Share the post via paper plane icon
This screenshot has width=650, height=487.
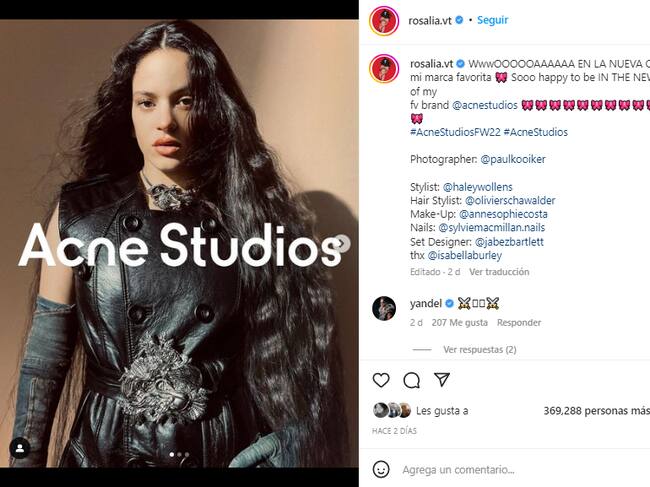tap(441, 380)
